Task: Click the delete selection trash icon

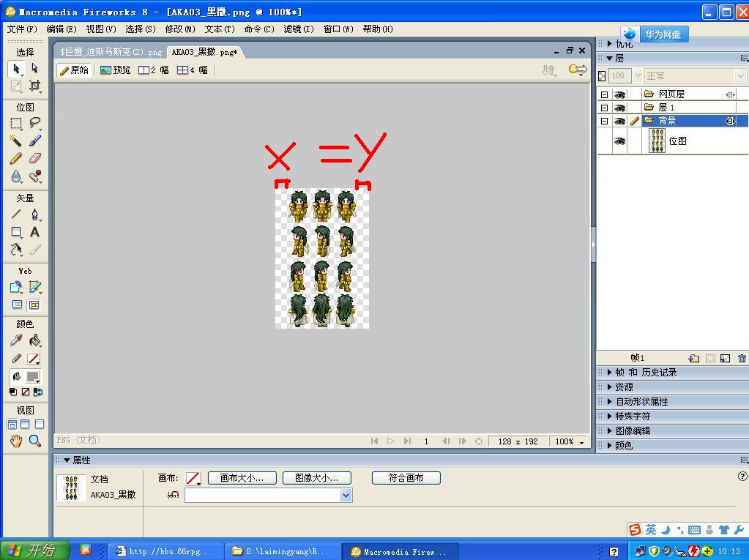Action: tap(742, 358)
